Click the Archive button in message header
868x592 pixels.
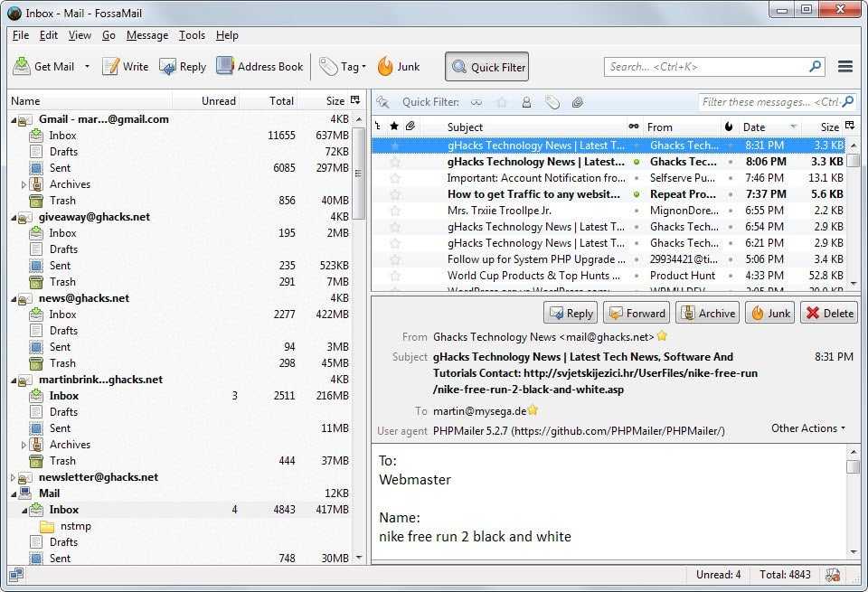pos(707,314)
